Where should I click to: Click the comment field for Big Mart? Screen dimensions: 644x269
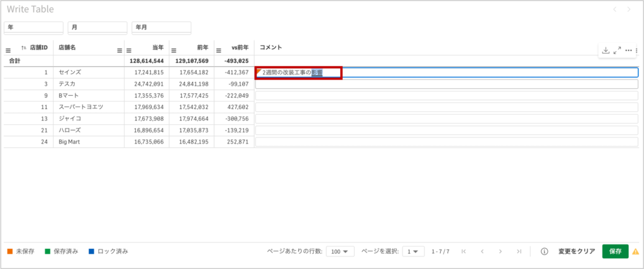(x=447, y=142)
